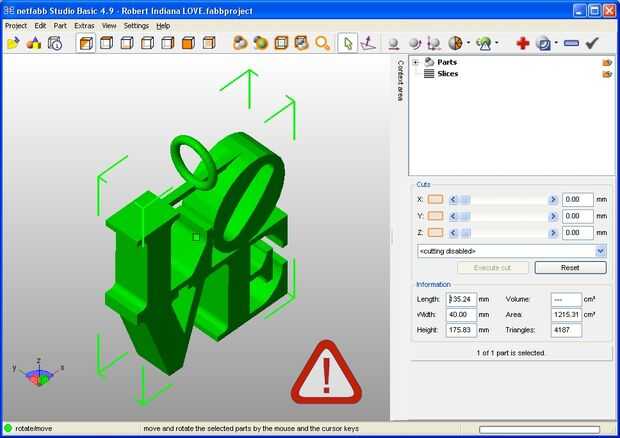Activate the green pointer selection tool
This screenshot has height=438, width=620.
coord(348,43)
